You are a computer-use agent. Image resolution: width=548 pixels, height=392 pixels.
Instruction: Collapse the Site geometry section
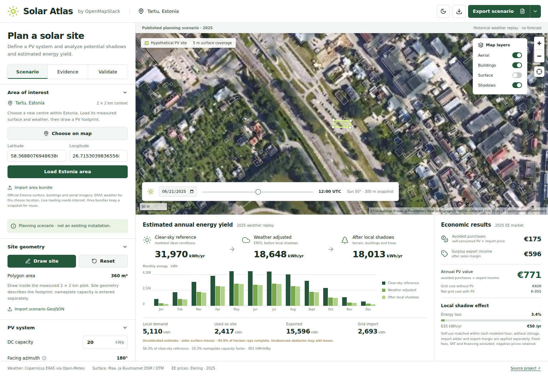coord(125,247)
